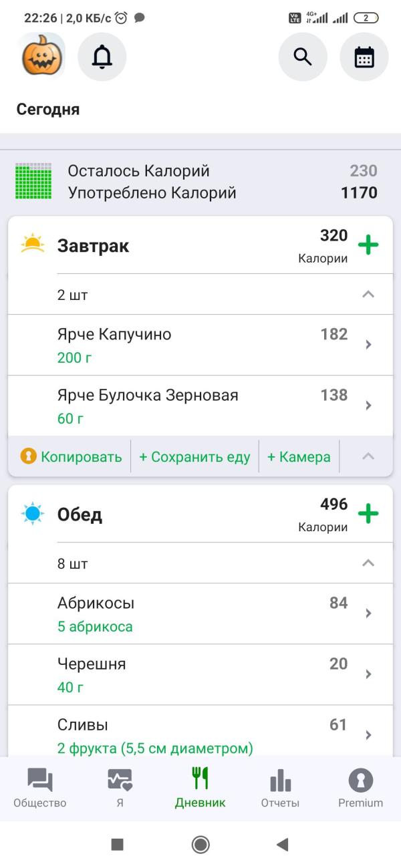Add food to Завтрак with plus
This screenshot has width=401, height=868.
pyautogui.click(x=368, y=245)
